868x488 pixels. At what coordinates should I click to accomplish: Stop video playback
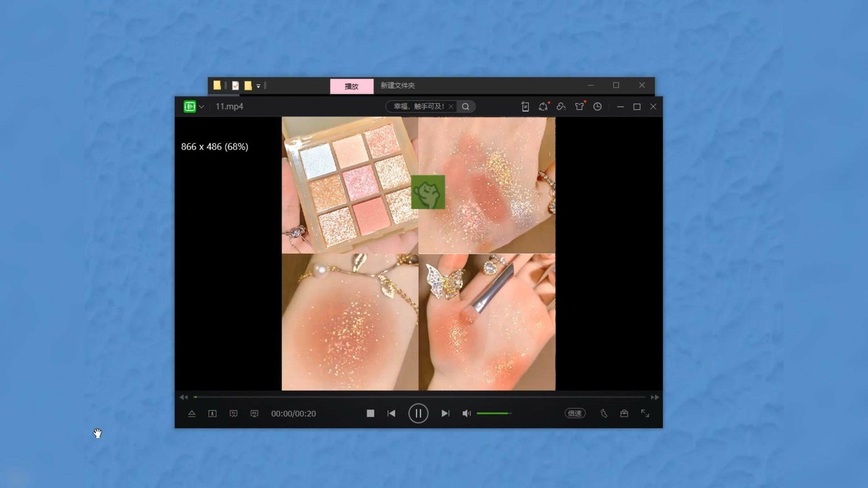point(370,413)
